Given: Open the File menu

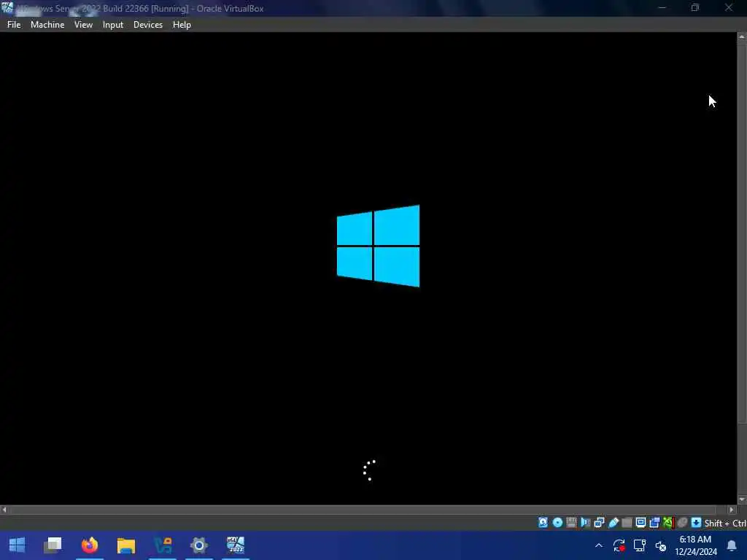Looking at the screenshot, I should [14, 25].
